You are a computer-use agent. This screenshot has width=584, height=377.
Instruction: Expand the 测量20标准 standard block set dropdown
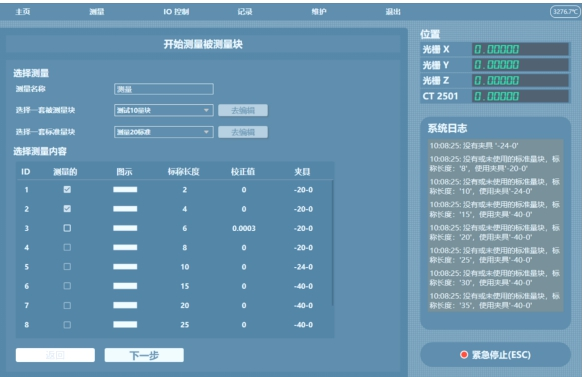164,132
